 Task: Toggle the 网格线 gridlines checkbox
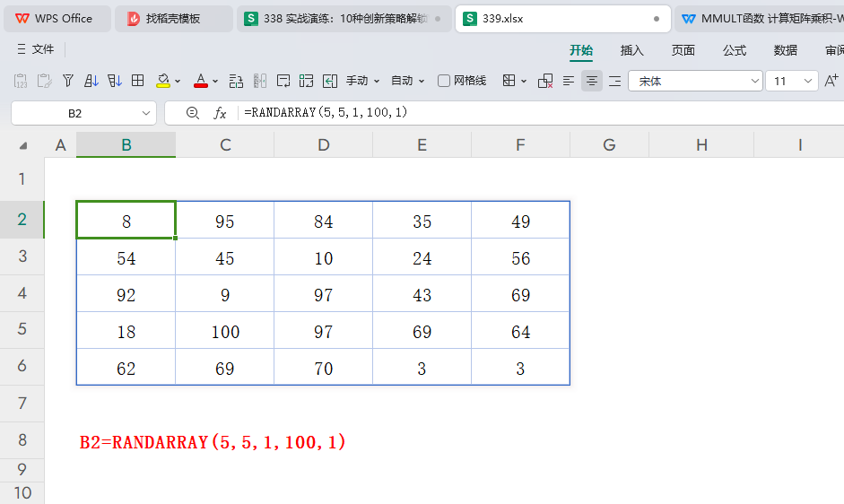(444, 81)
